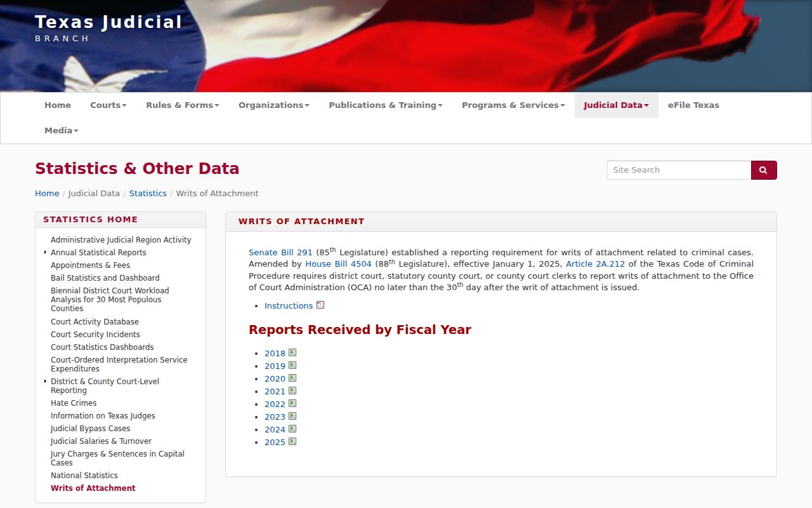This screenshot has width=812, height=508.
Task: Open the Article 2A.212 link
Action: coord(596,264)
